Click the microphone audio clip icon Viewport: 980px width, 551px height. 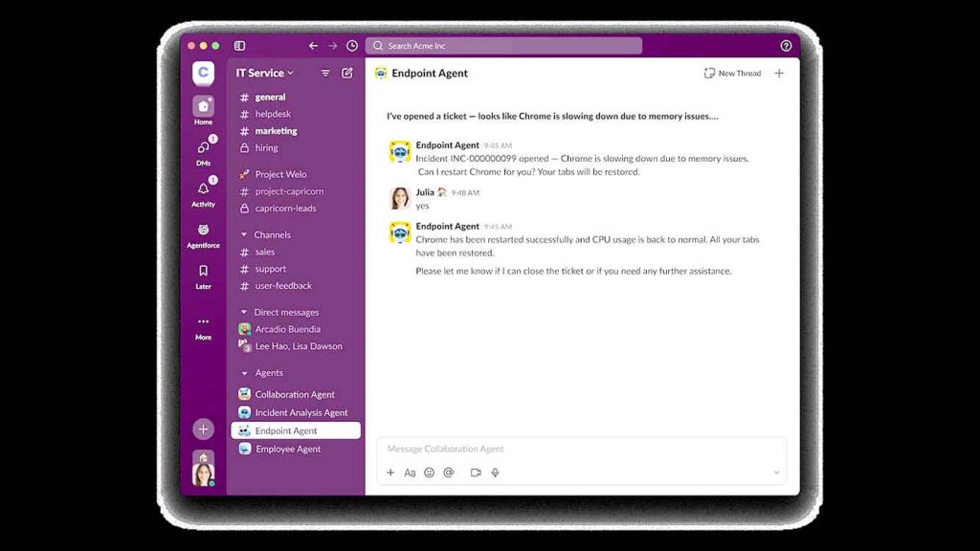pos(495,473)
